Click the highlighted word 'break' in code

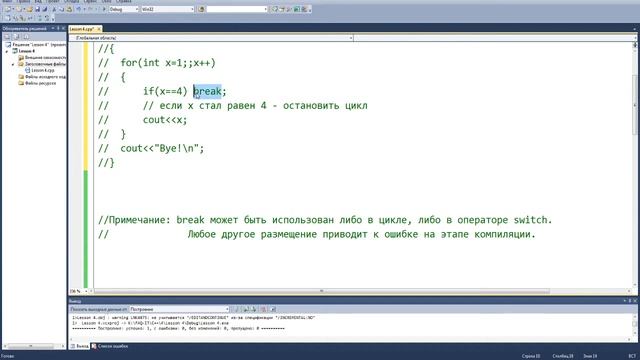(207, 91)
